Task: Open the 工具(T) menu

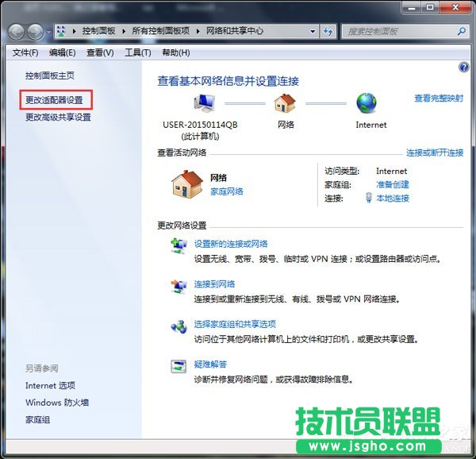Action: pos(138,53)
